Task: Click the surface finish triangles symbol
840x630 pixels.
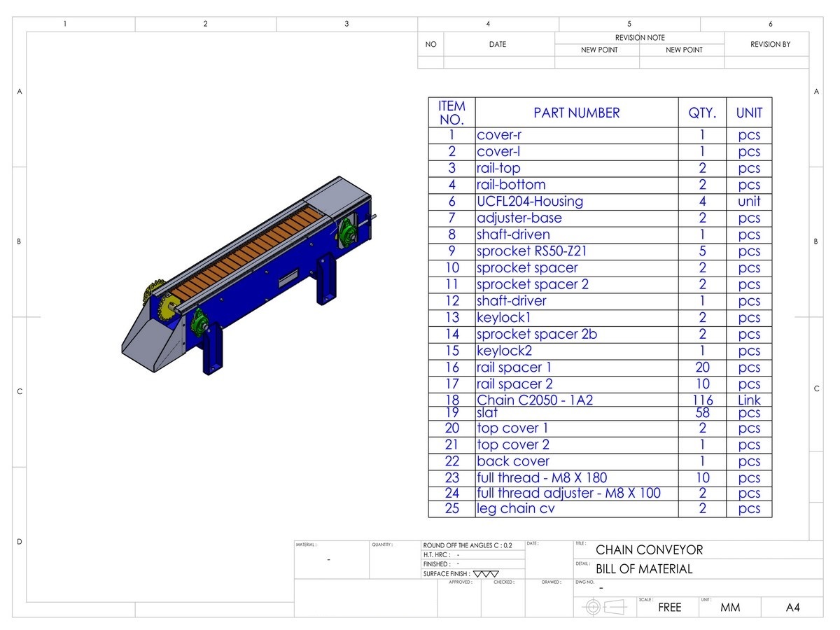Action: (x=486, y=574)
